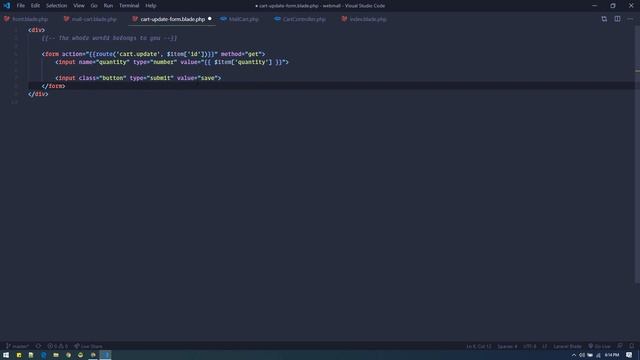Open the Windows Action Center icon
The width and height of the screenshot is (640, 360).
coord(629,355)
